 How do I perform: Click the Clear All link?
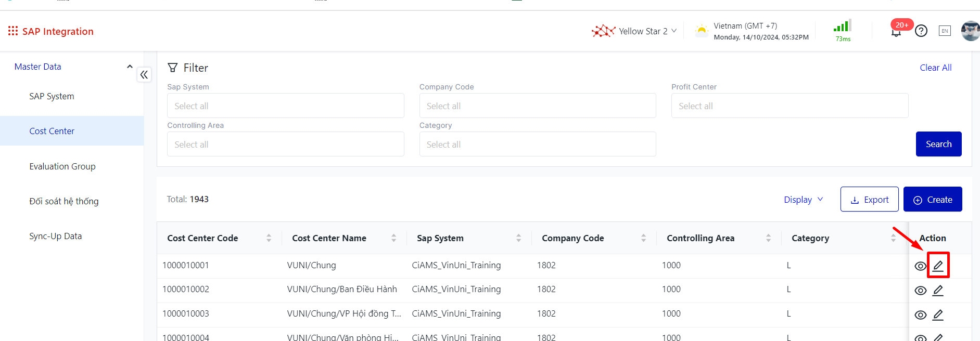pos(935,68)
